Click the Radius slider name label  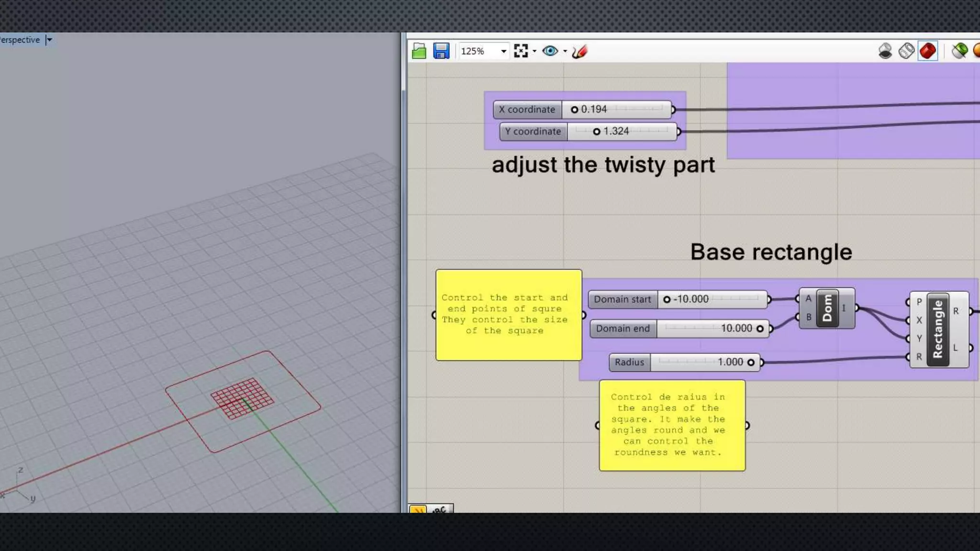click(x=629, y=362)
